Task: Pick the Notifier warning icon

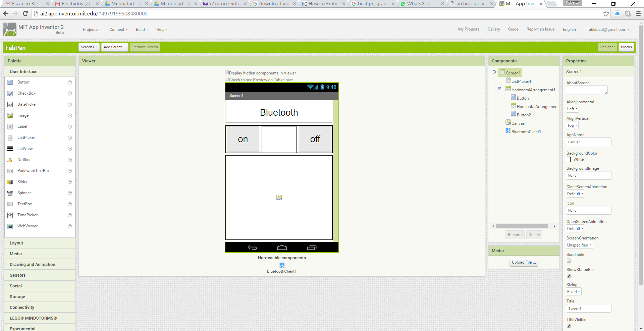Action: pos(10,160)
